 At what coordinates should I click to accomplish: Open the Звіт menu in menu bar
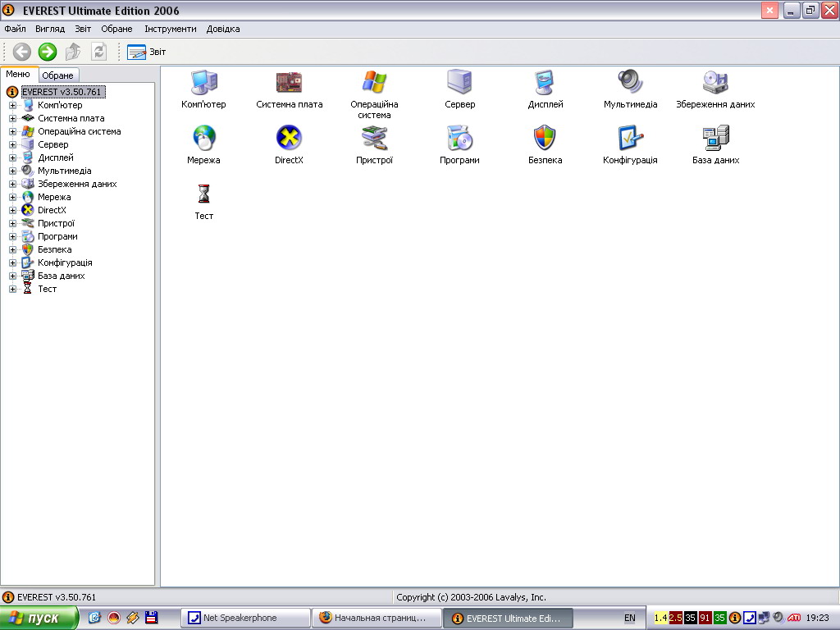pos(83,29)
